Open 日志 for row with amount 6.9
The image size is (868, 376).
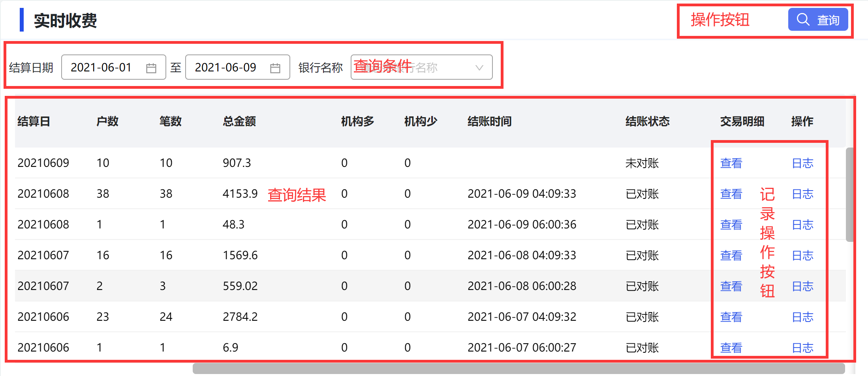coord(802,348)
